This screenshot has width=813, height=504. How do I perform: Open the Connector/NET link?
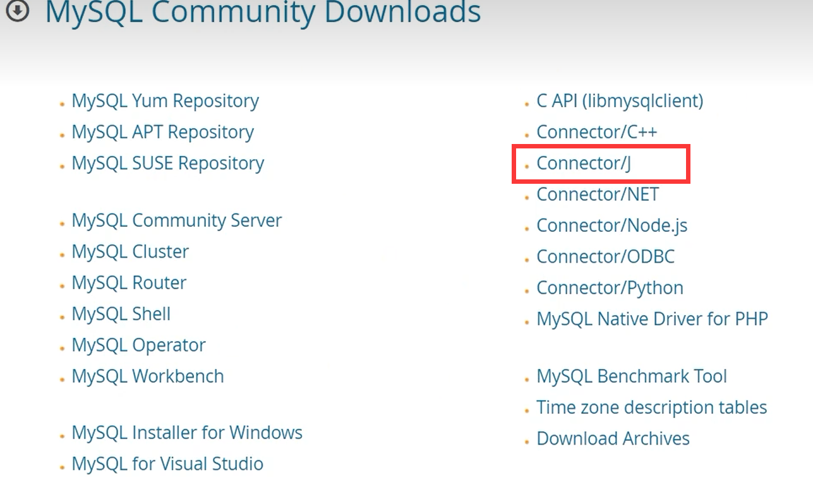coord(598,194)
